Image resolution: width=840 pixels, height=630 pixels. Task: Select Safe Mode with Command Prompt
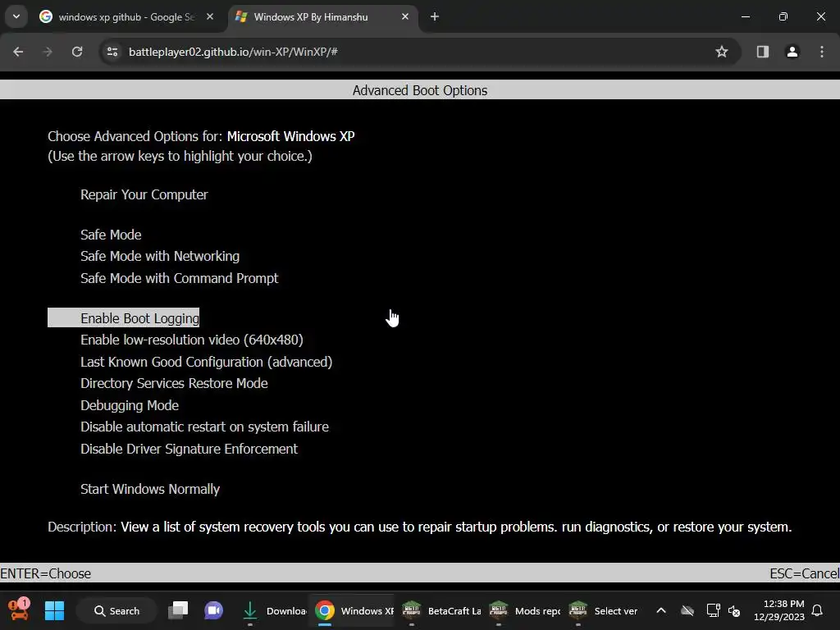(x=180, y=278)
